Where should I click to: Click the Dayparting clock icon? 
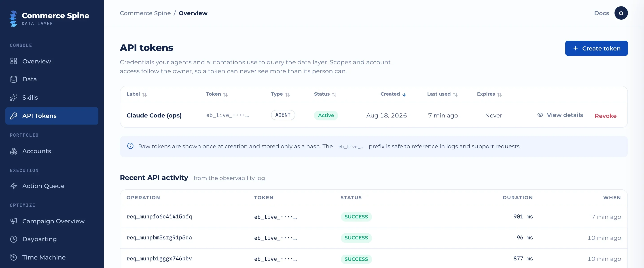point(13,239)
